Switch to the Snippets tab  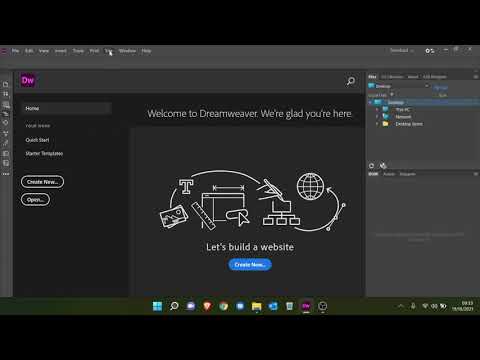407,174
